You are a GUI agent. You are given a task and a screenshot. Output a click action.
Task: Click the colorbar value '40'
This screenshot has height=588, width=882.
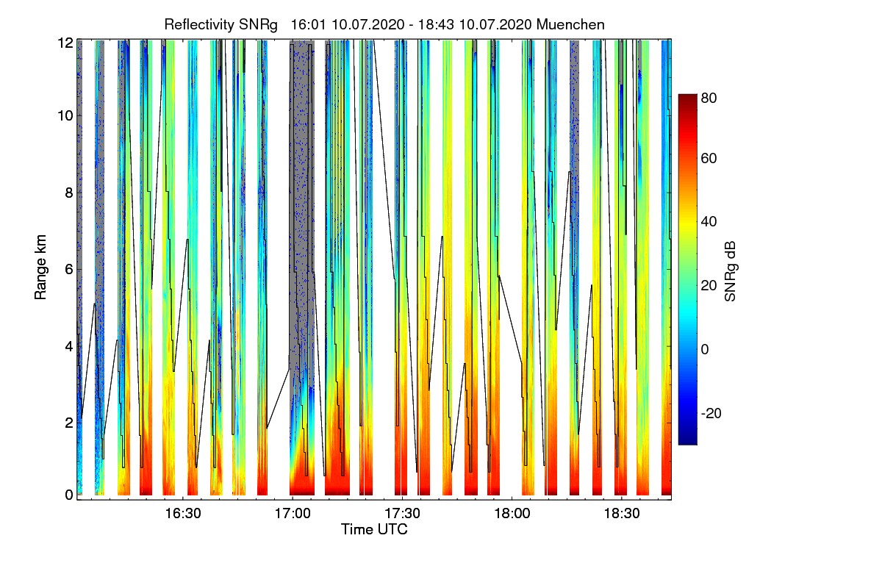coord(709,221)
